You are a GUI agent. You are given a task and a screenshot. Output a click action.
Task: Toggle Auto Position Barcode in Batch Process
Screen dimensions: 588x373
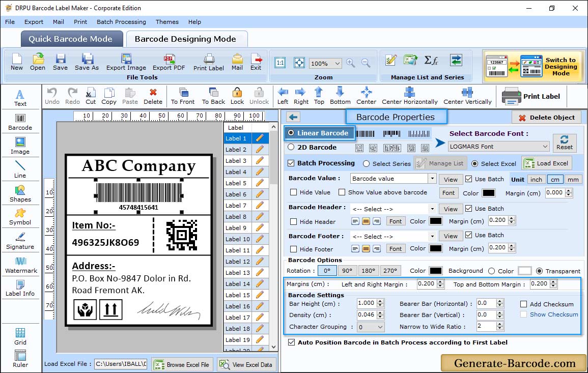tap(291, 342)
